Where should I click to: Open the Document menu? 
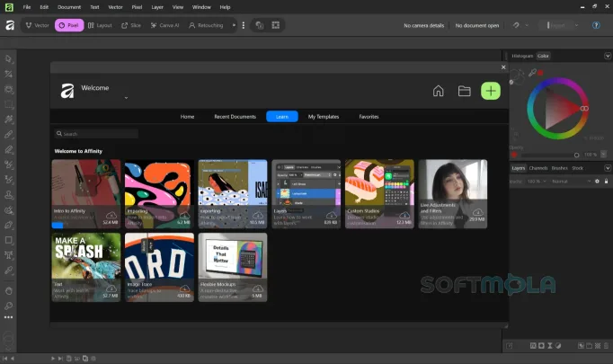point(69,7)
